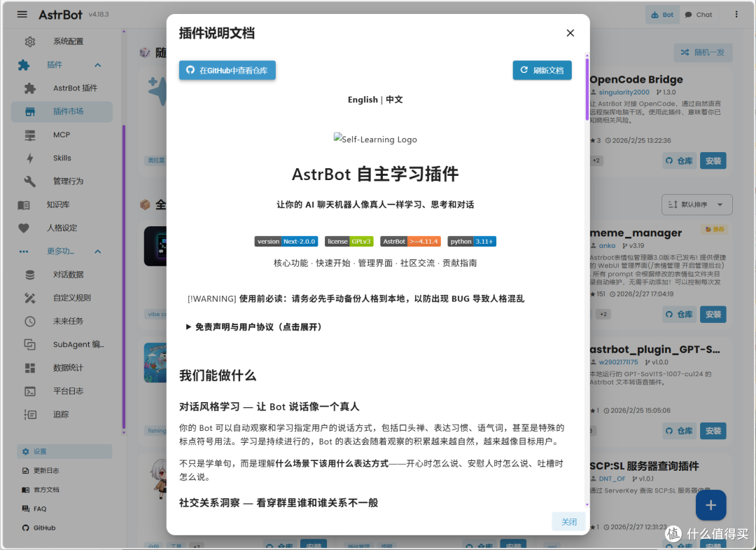The image size is (756, 550).
Task: Install the astrbot_plugin_GPT-S... plugin
Action: pos(713,431)
